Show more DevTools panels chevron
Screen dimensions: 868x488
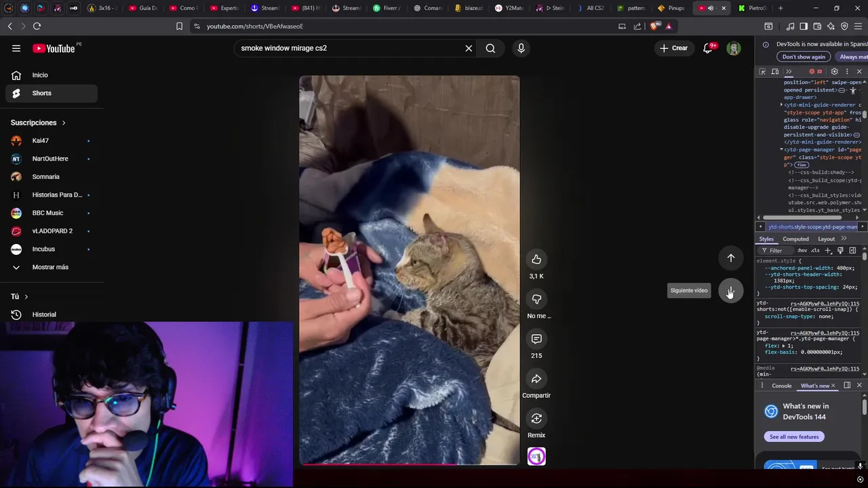click(789, 71)
